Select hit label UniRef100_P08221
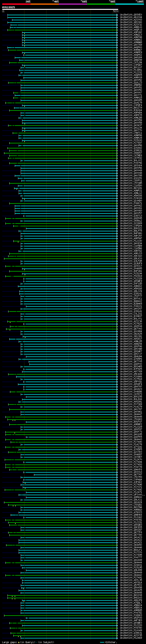 point(131,306)
